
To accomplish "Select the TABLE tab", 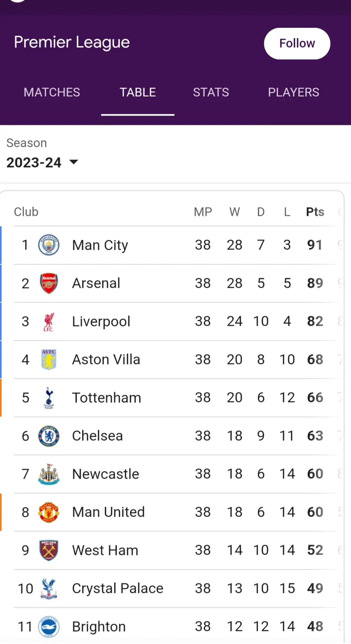I will point(138,92).
